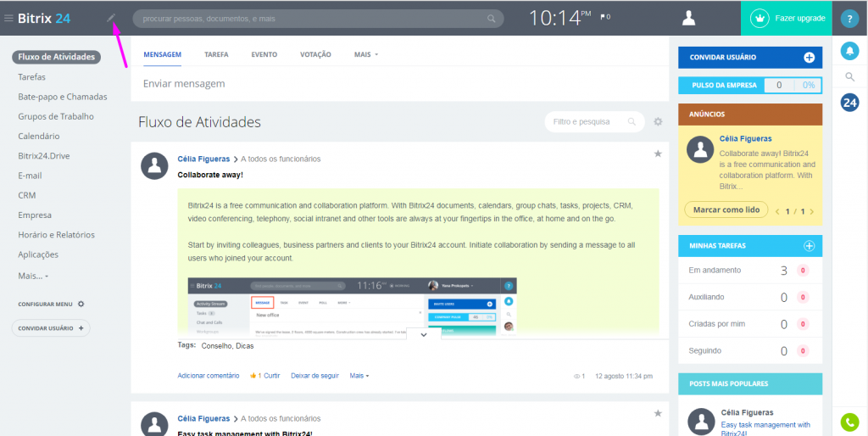Viewport: 868px width, 436px height.
Task: Click Marcar como lido button
Action: coord(726,210)
